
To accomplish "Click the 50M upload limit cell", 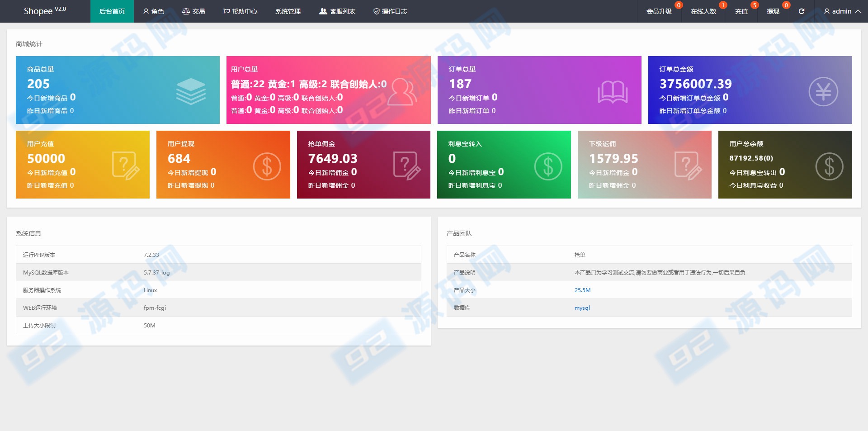I will pyautogui.click(x=149, y=326).
